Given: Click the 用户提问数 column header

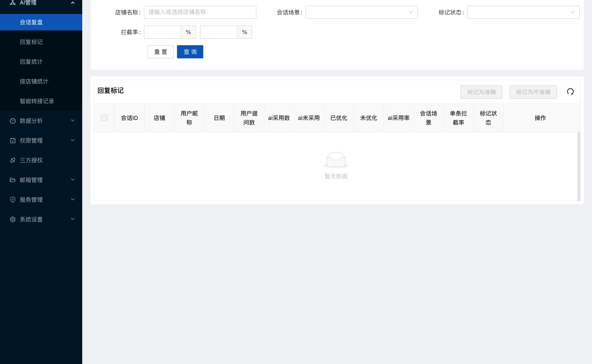Looking at the screenshot, I should coord(249,118).
